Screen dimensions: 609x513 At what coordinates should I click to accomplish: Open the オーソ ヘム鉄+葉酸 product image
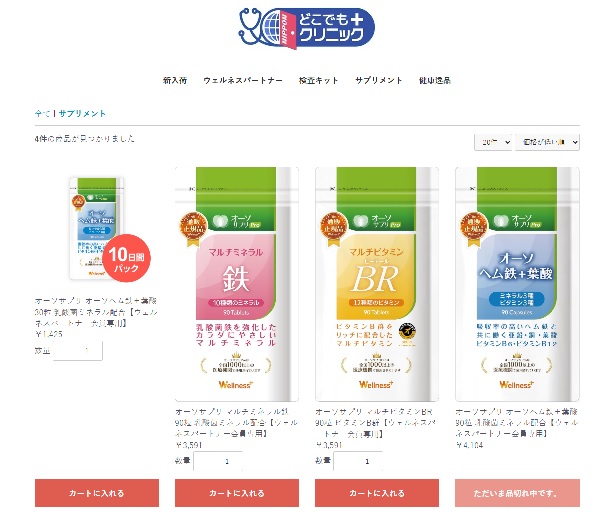tap(517, 284)
